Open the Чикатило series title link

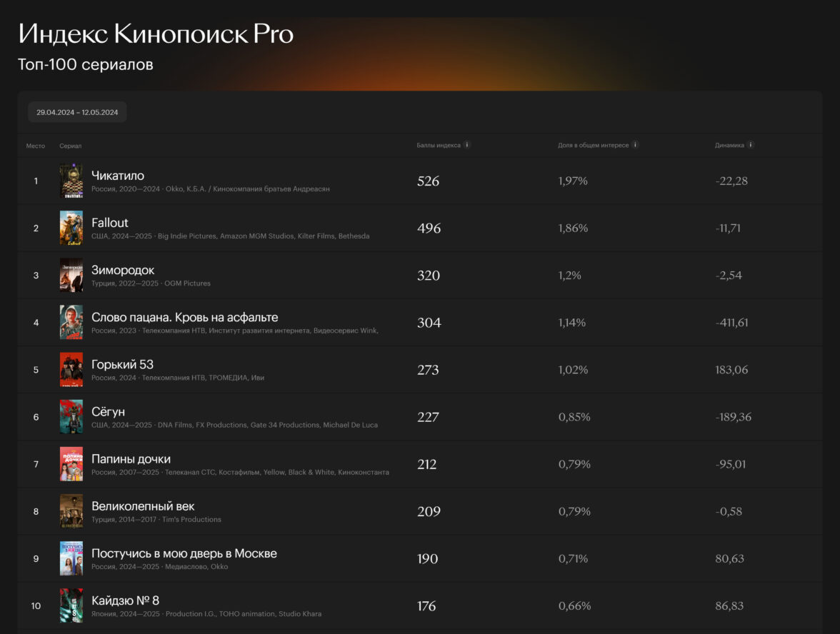(118, 176)
